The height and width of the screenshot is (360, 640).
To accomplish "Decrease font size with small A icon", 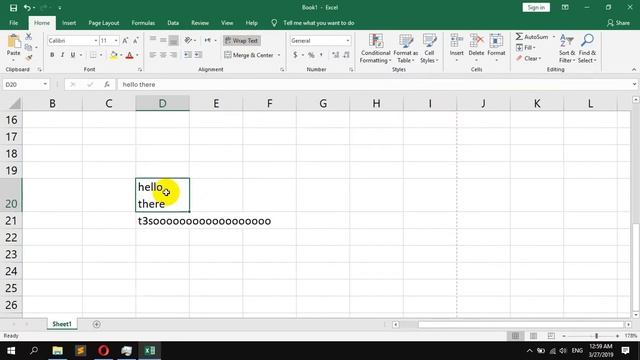I will coord(136,40).
